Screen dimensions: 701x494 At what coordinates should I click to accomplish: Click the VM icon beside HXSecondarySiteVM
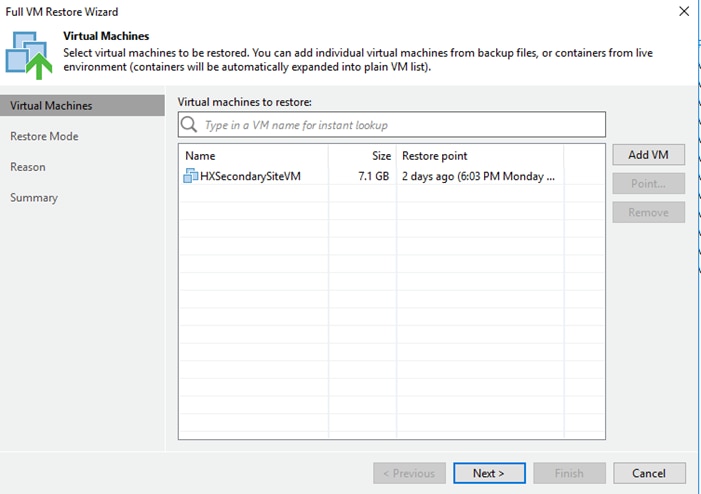[x=191, y=176]
